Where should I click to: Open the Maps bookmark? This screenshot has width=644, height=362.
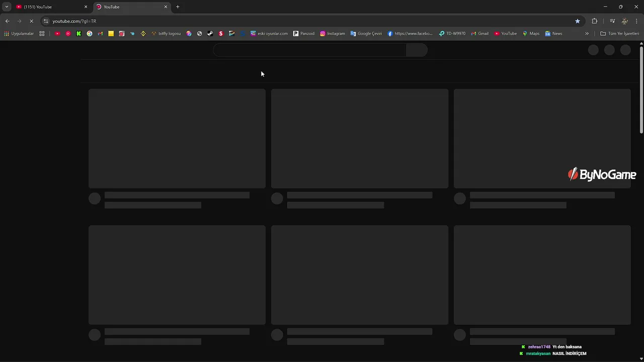tap(531, 34)
